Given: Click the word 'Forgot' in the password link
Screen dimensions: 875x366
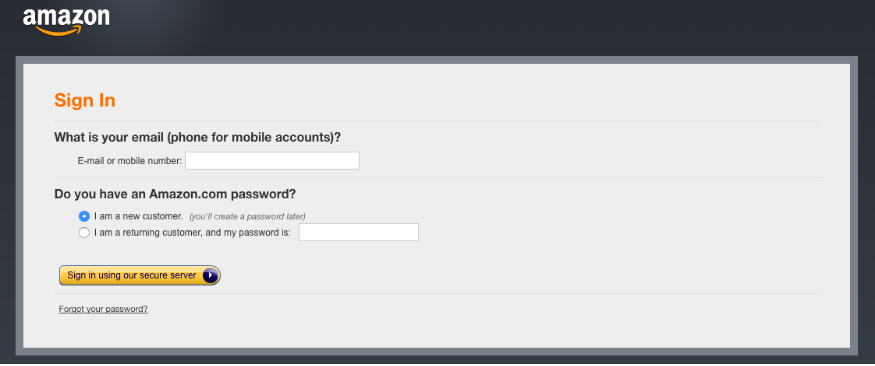Looking at the screenshot, I should [71, 309].
